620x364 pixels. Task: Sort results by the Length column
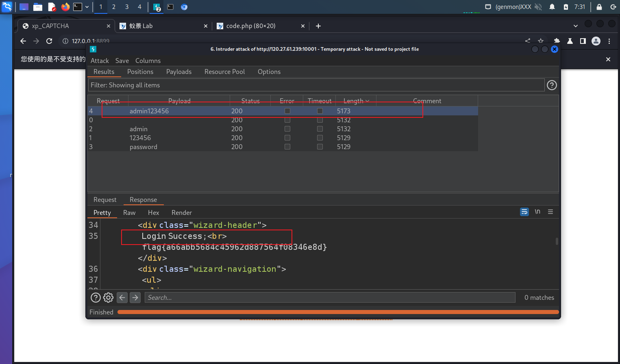point(356,101)
